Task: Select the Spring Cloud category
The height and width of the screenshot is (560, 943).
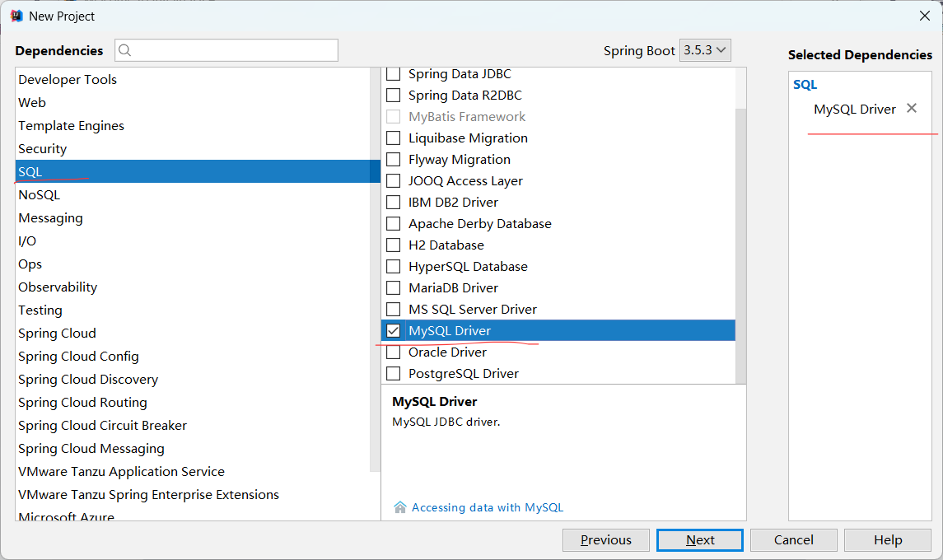Action: [x=193, y=333]
